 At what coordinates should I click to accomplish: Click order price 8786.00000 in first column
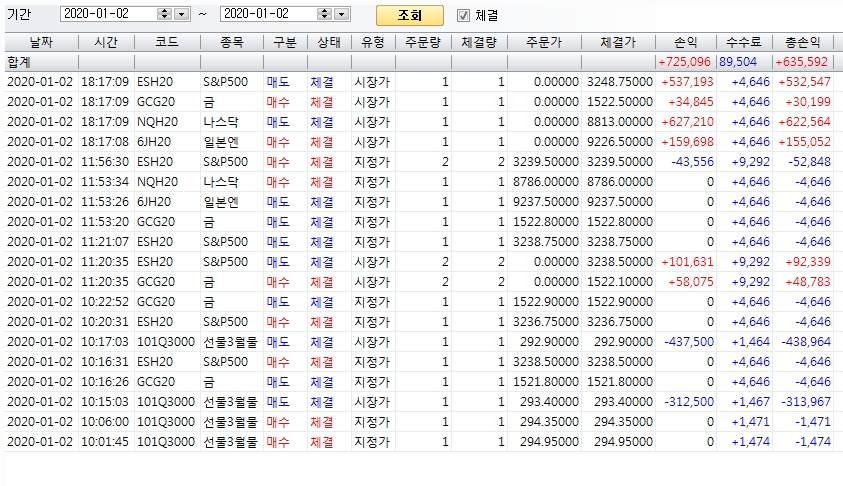pyautogui.click(x=546, y=182)
